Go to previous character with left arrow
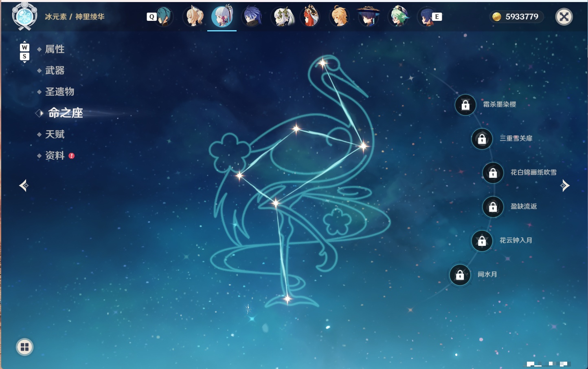This screenshot has width=588, height=369. pos(24,186)
